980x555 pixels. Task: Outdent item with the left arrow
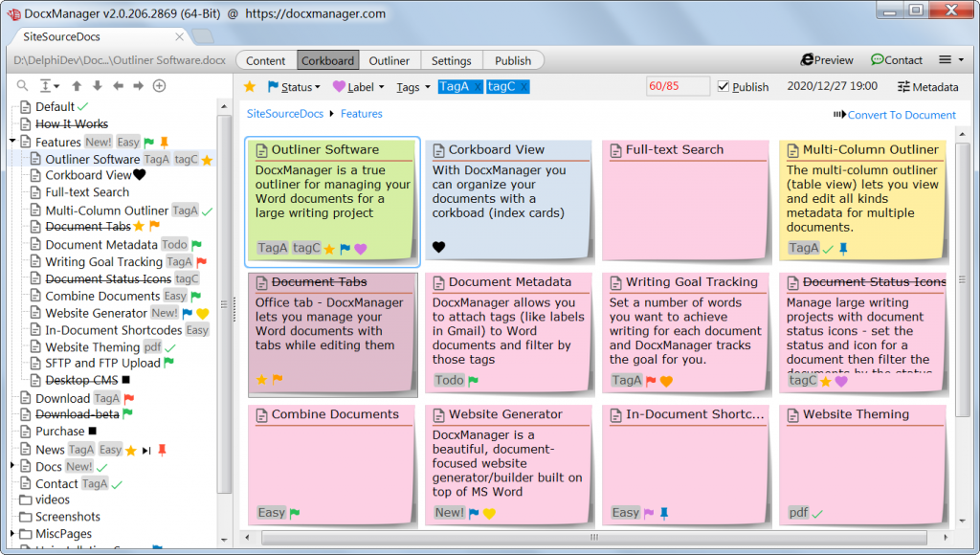click(118, 85)
